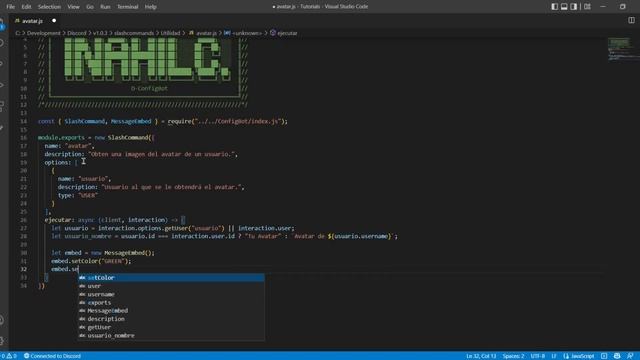The width and height of the screenshot is (640, 360).
Task: Open the Run menu
Action: 105,7
